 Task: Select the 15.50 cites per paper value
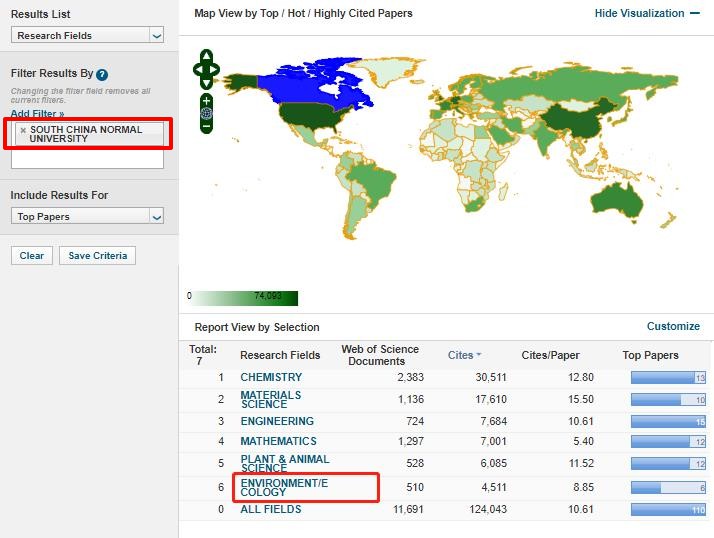[x=581, y=400]
